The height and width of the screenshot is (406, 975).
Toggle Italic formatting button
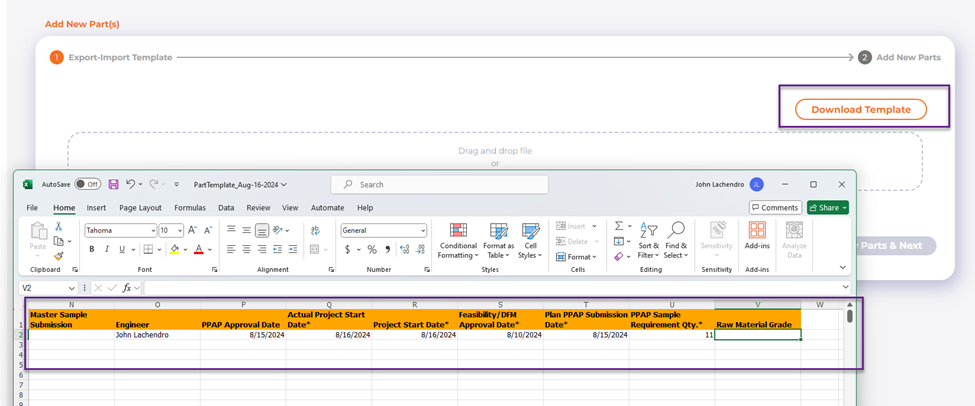(106, 249)
